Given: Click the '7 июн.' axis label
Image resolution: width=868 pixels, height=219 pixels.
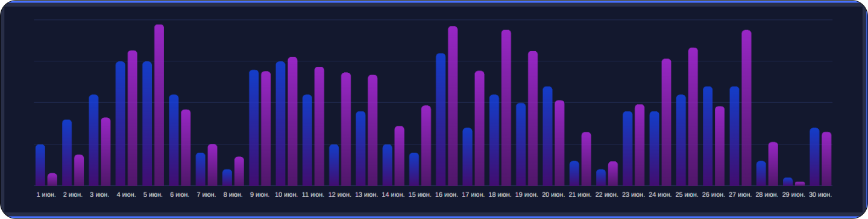Looking at the screenshot, I should (206, 195).
